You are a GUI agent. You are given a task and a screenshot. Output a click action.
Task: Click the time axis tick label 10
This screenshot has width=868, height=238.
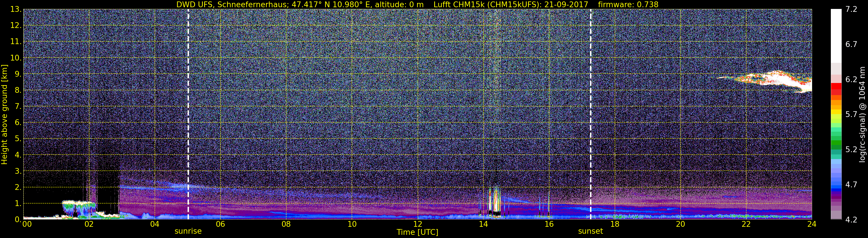(x=352, y=224)
